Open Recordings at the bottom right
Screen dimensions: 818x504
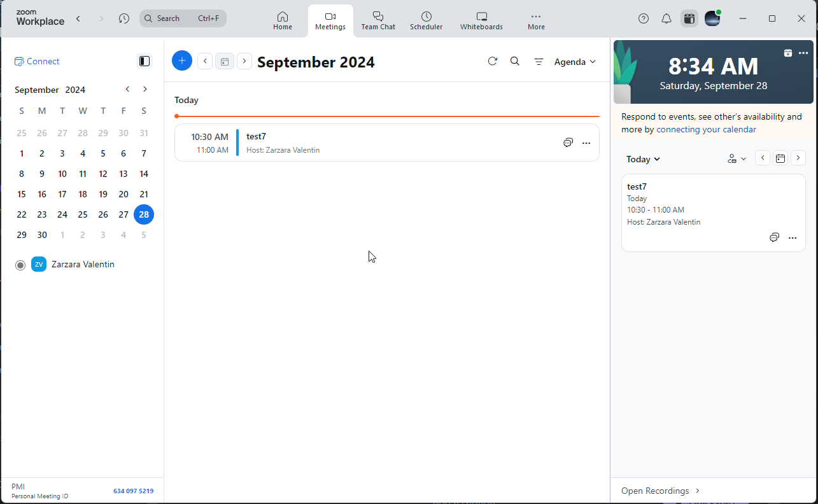(x=660, y=491)
